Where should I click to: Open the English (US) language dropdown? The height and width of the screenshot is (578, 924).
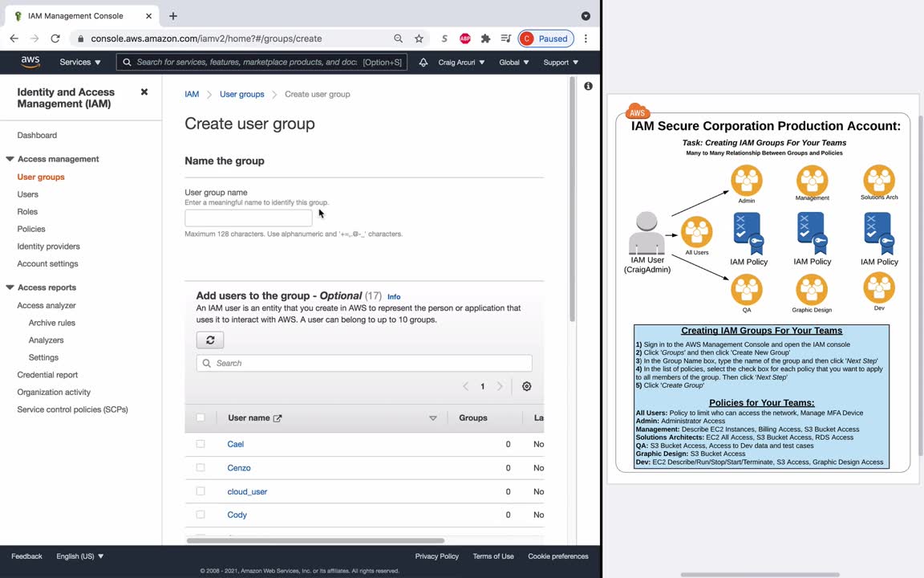79,556
